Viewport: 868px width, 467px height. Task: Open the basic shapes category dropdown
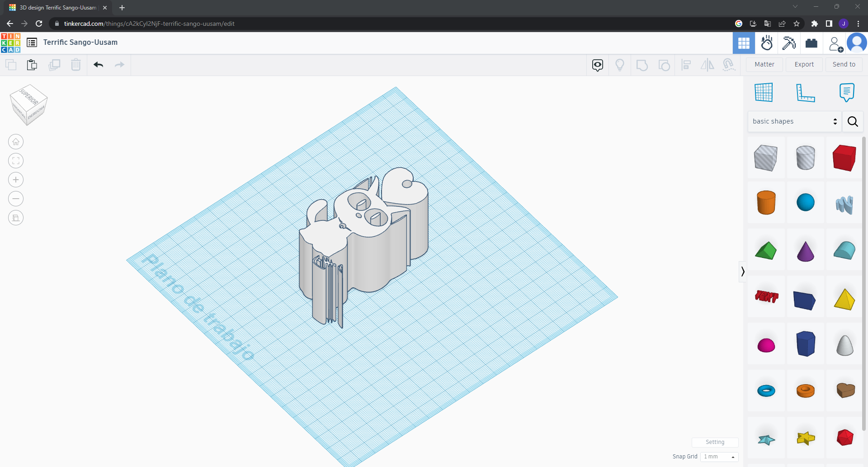coord(795,121)
